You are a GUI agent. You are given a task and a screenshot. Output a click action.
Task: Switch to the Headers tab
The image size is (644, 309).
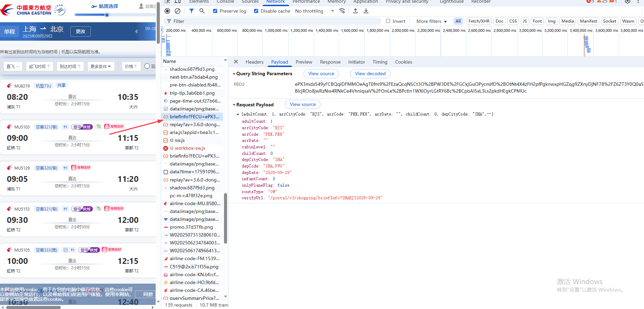click(x=254, y=62)
